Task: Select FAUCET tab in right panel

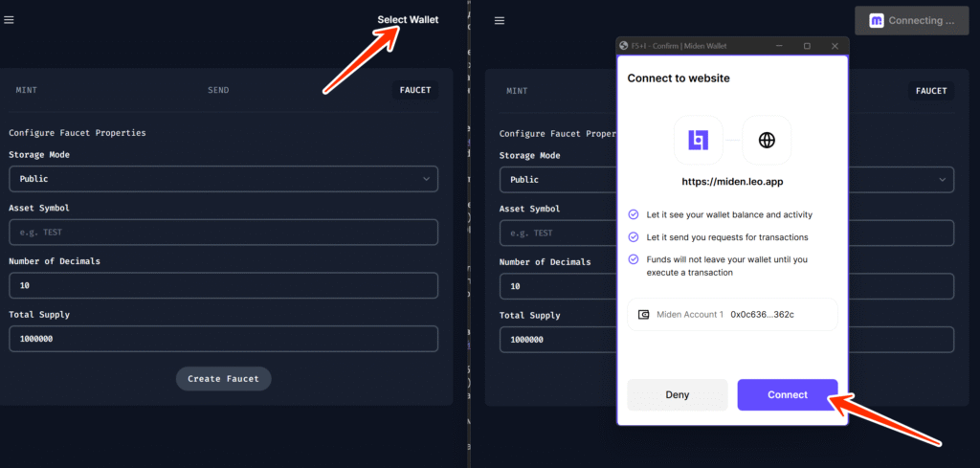Action: coord(931,91)
